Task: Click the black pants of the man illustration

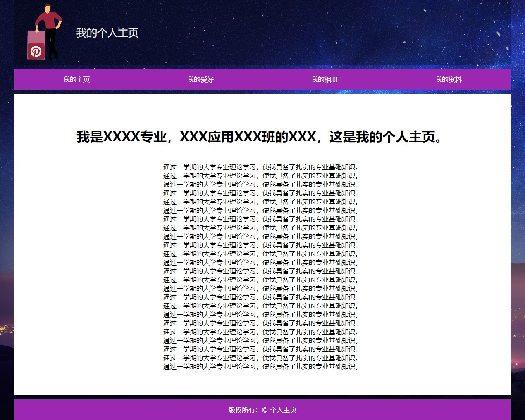Action: pos(52,43)
